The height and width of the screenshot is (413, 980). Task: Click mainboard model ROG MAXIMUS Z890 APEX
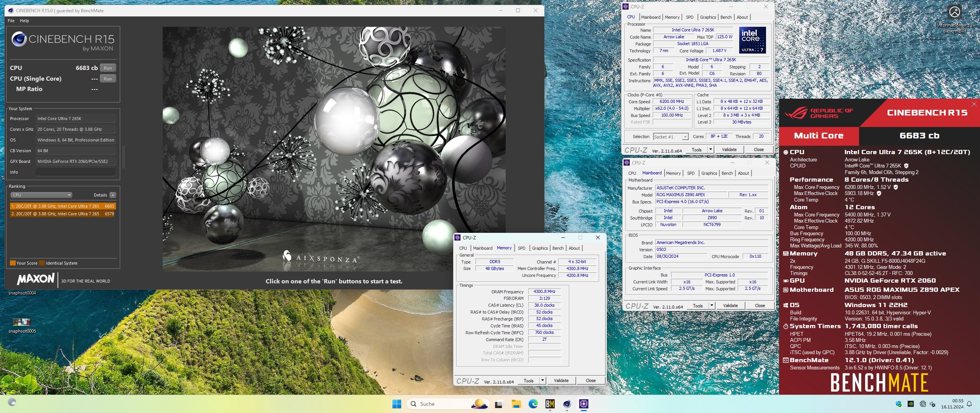[x=691, y=195]
